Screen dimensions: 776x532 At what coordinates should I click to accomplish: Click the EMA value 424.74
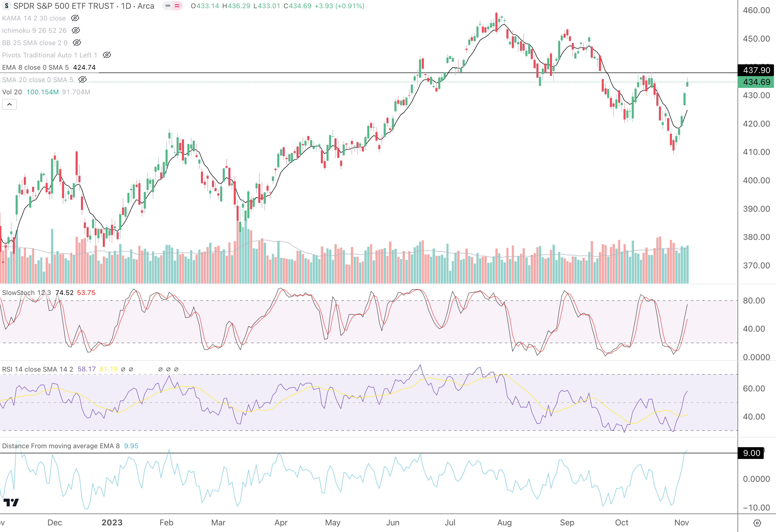[85, 67]
